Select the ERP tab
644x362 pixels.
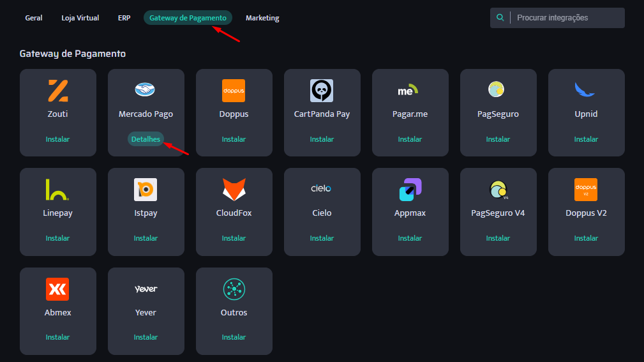pyautogui.click(x=124, y=18)
